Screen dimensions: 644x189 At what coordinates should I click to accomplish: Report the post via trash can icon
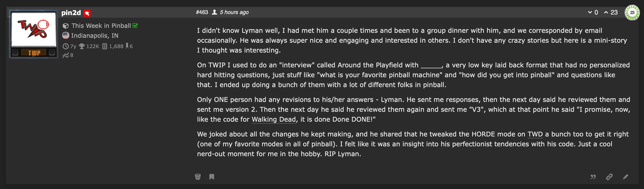pyautogui.click(x=198, y=177)
